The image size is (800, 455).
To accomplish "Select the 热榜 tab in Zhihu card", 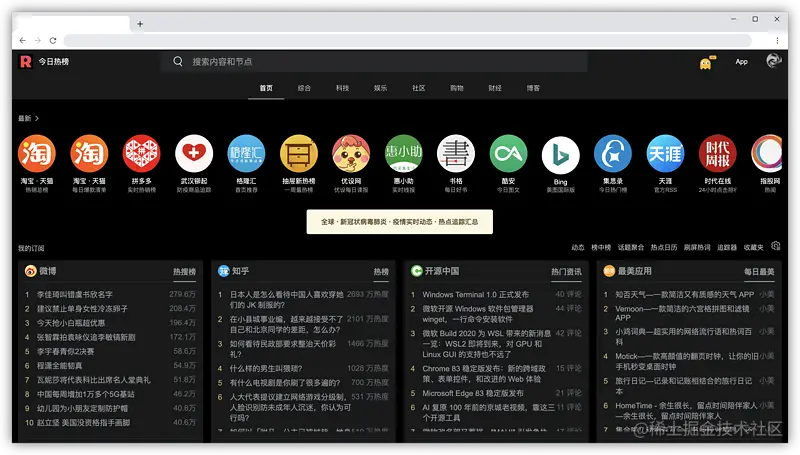I will point(381,272).
